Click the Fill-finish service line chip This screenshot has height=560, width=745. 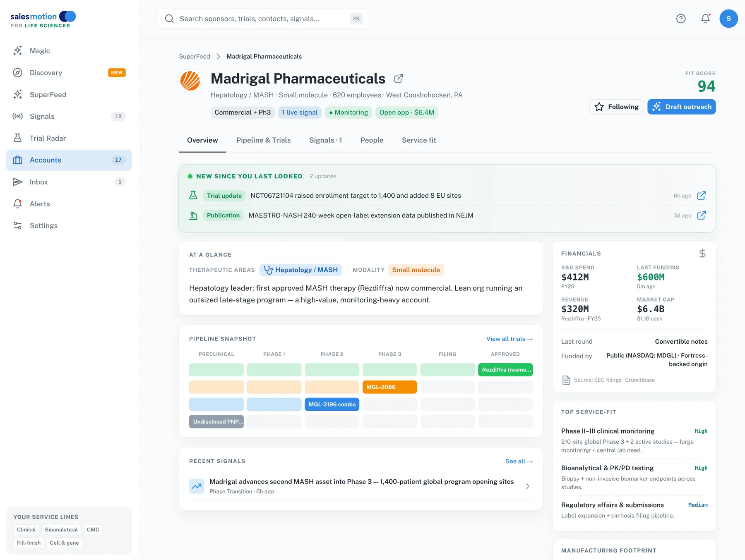click(x=29, y=543)
